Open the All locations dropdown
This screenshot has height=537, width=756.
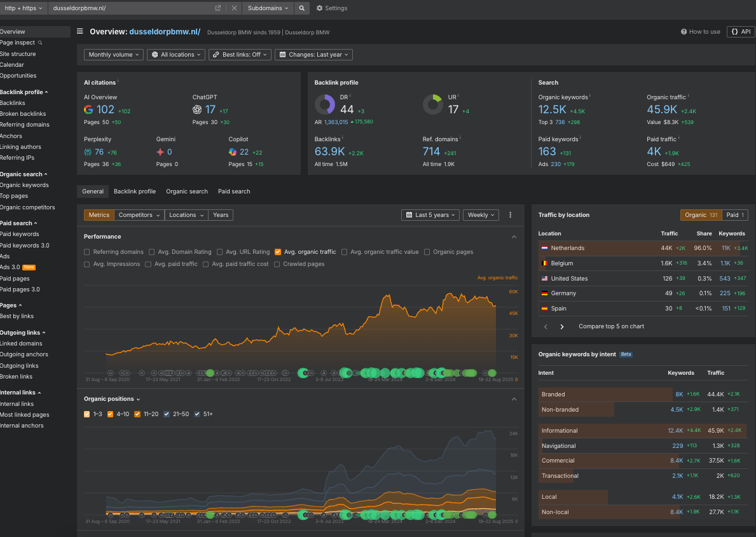click(176, 55)
